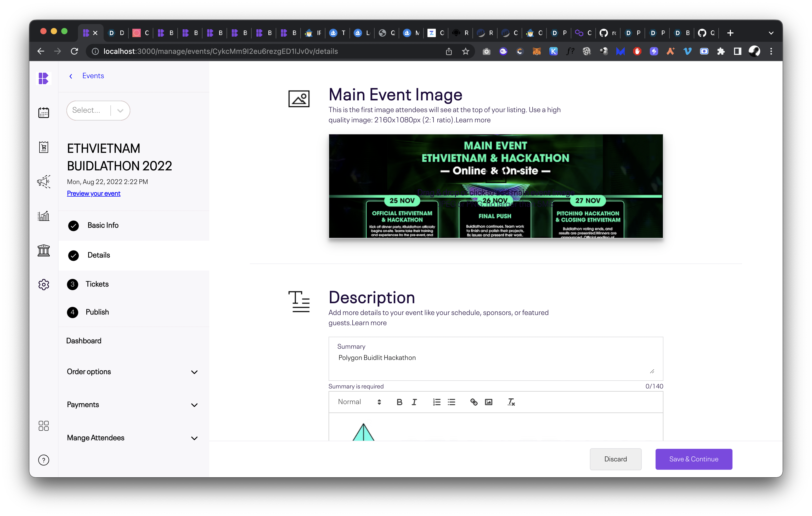Image resolution: width=812 pixels, height=516 pixels.
Task: Toggle the numbered list formatting
Action: [437, 402]
